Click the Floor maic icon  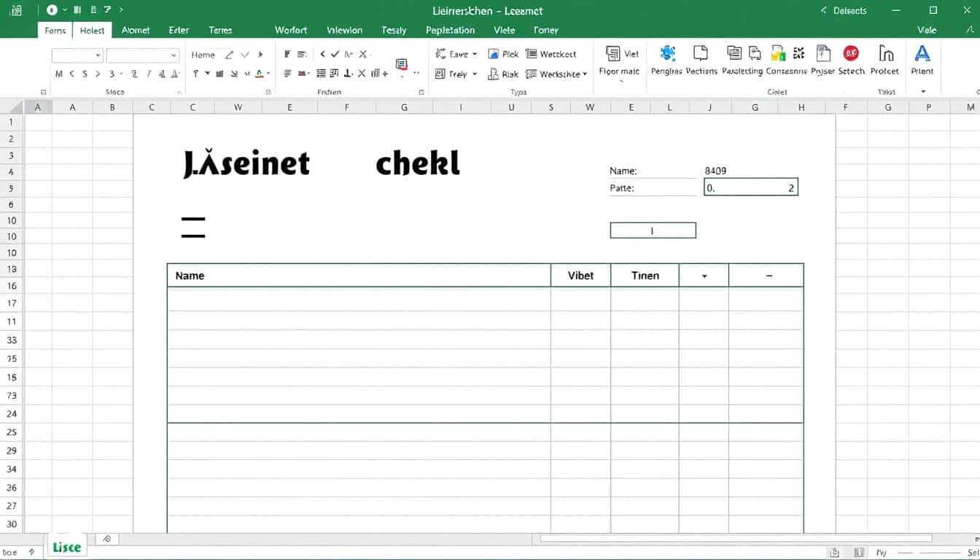point(613,55)
